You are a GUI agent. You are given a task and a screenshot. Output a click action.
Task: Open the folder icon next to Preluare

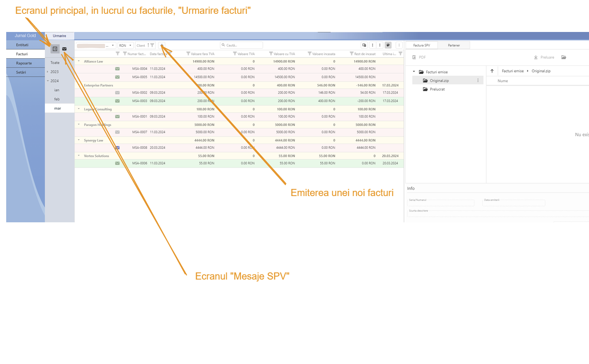tap(564, 57)
